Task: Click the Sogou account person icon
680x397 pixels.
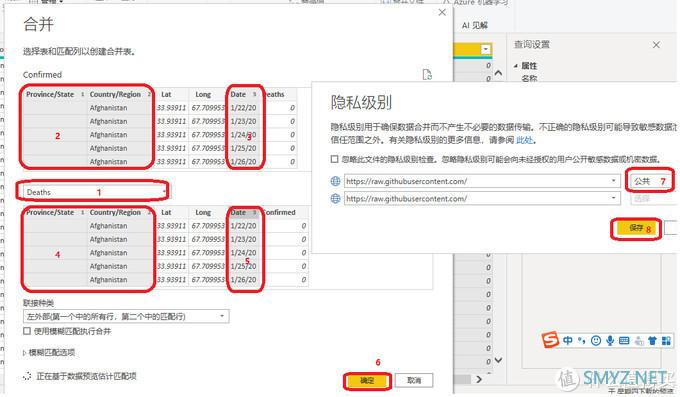Action: (x=638, y=341)
